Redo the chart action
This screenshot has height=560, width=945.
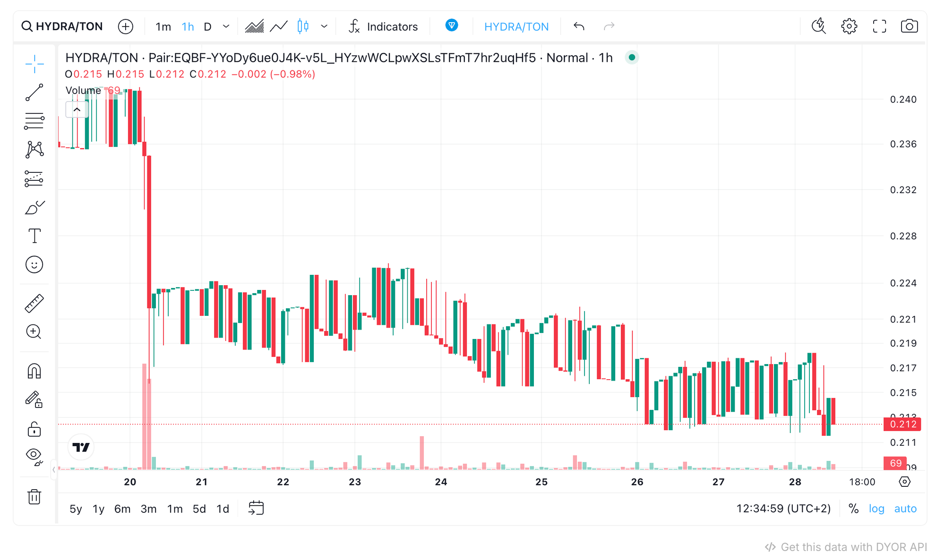coord(609,26)
